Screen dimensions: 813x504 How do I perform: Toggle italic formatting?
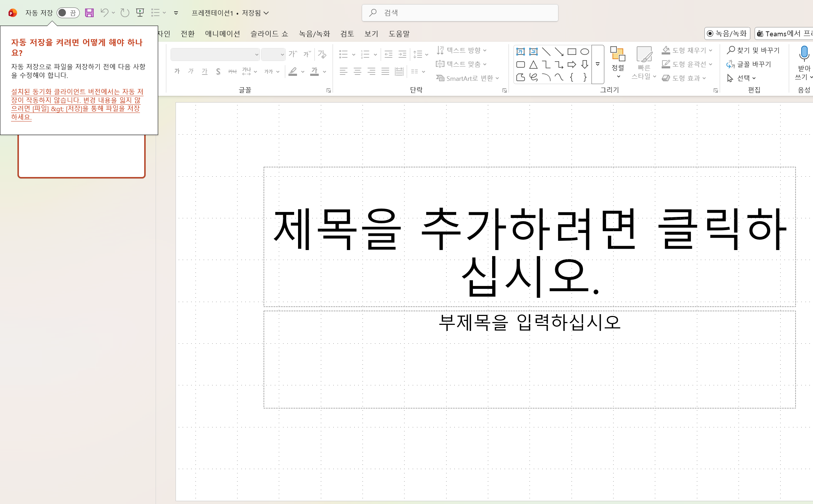click(x=191, y=71)
